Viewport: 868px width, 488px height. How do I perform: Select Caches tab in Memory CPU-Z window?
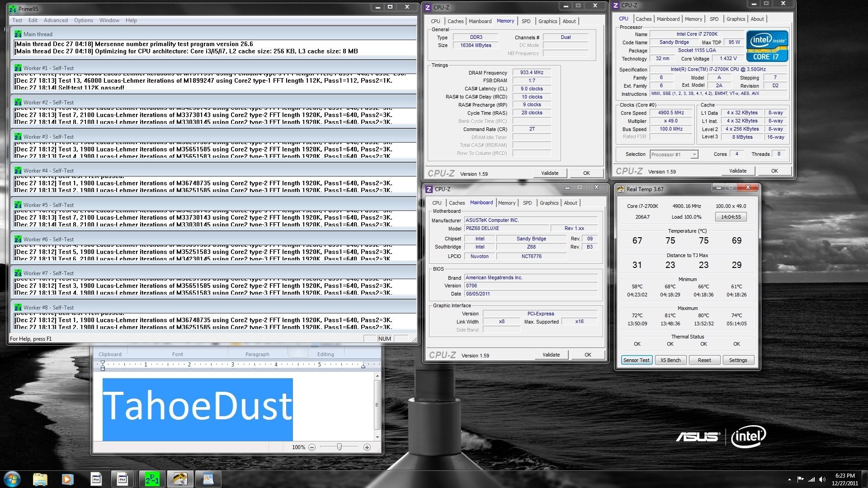tap(455, 21)
